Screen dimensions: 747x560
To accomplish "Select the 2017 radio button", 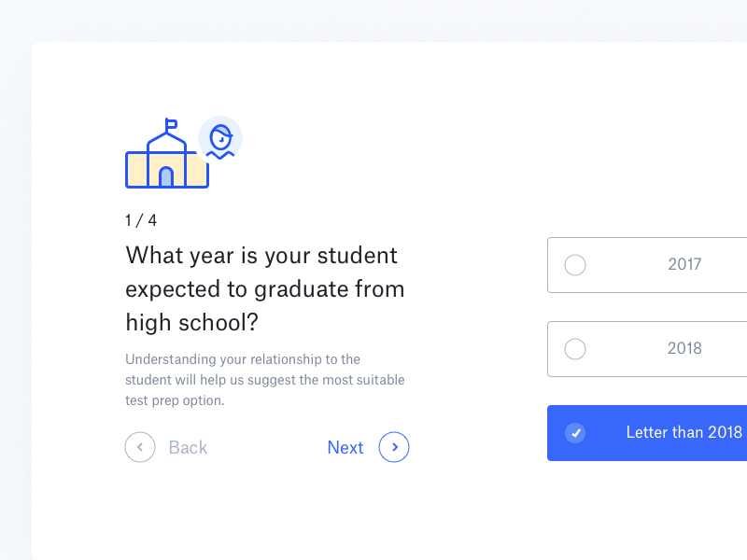I will pyautogui.click(x=575, y=265).
